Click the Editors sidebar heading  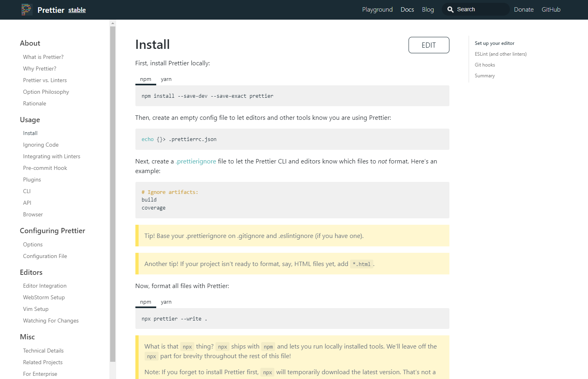pyautogui.click(x=31, y=272)
